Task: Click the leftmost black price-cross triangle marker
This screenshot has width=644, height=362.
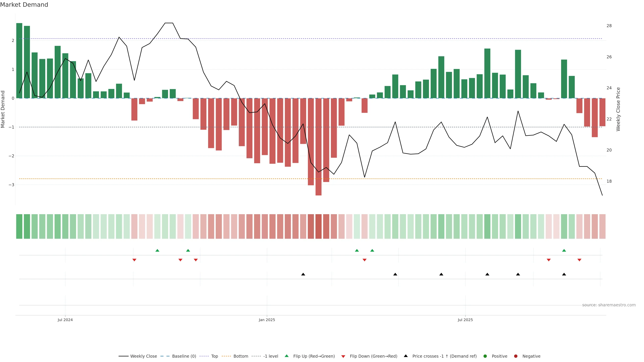Action: tap(303, 274)
